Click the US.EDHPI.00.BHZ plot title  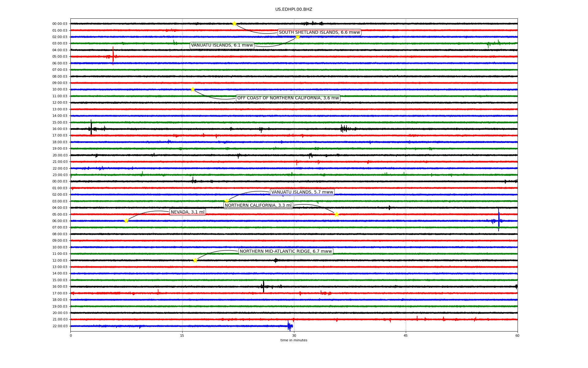coord(294,10)
